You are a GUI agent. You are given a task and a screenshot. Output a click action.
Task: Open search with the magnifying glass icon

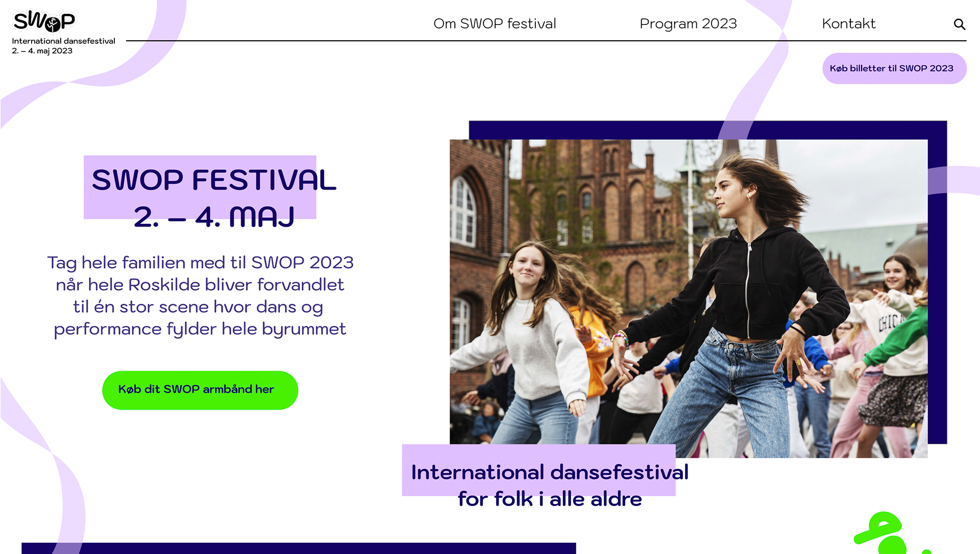click(959, 24)
